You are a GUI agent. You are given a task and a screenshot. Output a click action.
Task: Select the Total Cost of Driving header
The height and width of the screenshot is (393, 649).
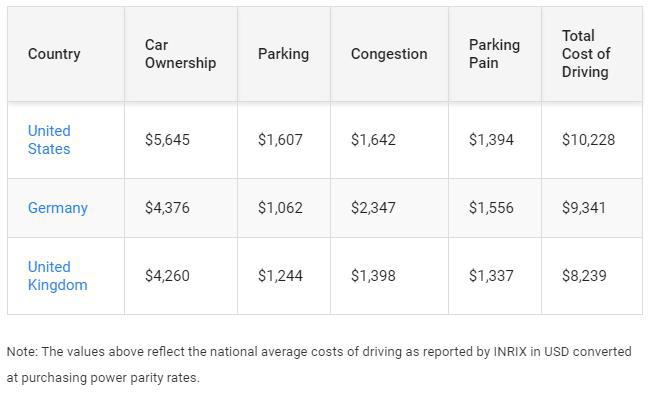[586, 54]
